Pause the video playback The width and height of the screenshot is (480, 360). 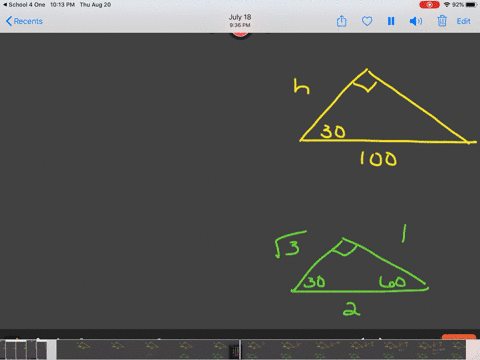[x=391, y=21]
